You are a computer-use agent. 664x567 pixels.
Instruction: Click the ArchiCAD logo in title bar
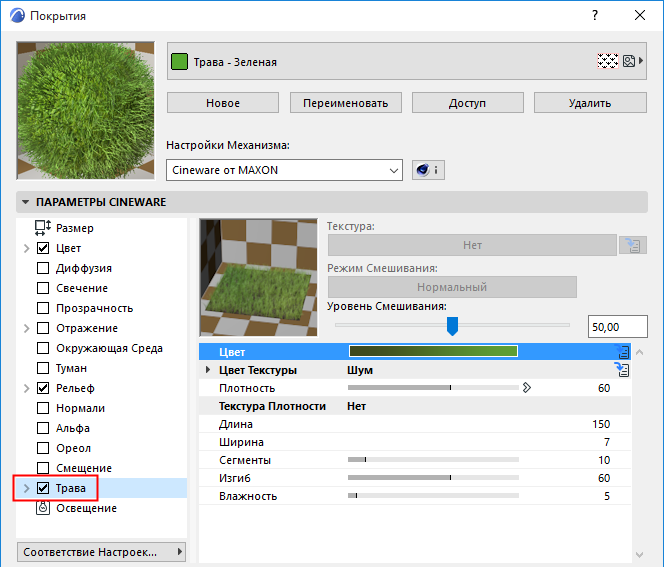tap(17, 16)
